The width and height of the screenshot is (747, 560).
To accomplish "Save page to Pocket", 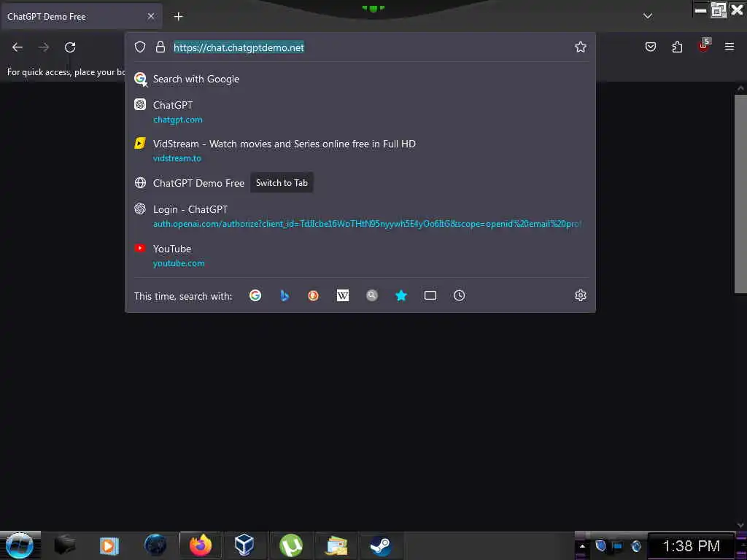I will [651, 47].
